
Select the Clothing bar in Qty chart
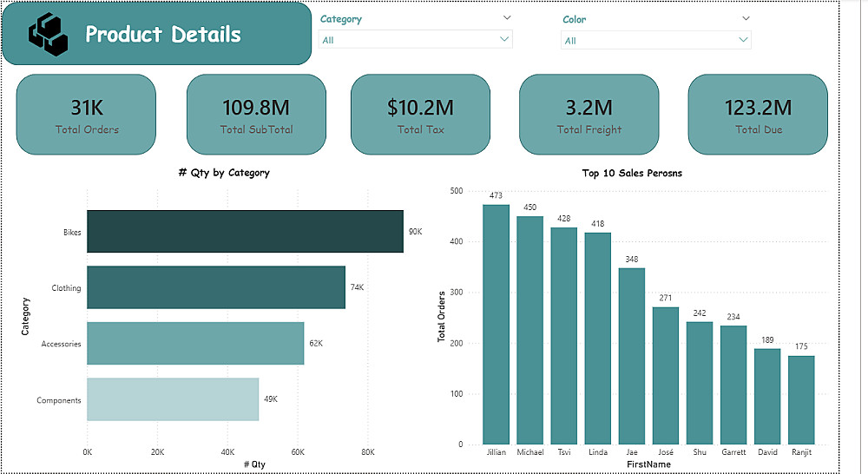tap(215, 287)
